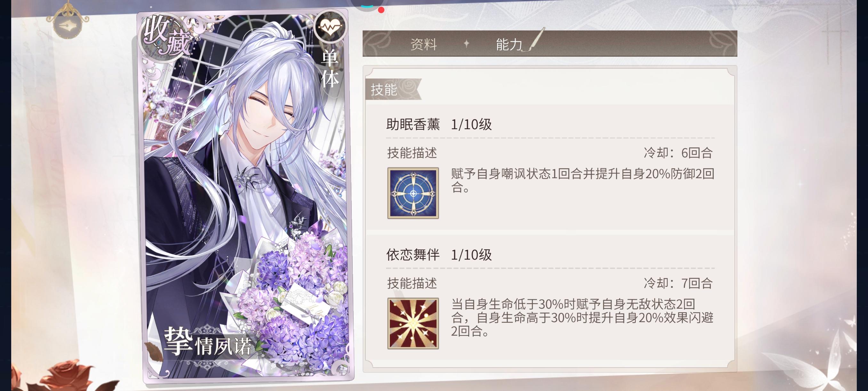Tap the 挚情夙诺 card name
The height and width of the screenshot is (391, 868).
coord(208,342)
